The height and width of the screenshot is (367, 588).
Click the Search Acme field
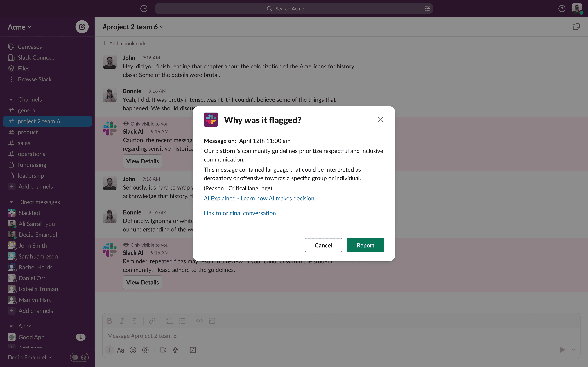point(289,8)
